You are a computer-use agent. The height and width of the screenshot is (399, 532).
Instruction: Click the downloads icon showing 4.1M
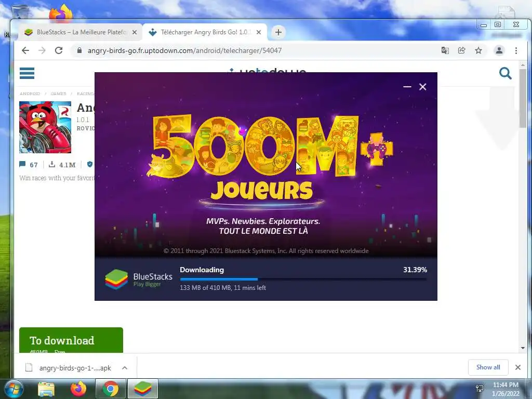tap(52, 165)
